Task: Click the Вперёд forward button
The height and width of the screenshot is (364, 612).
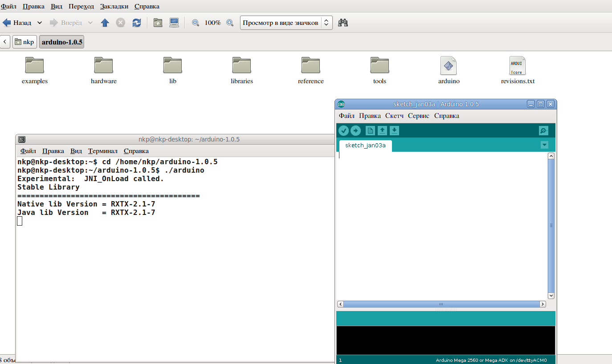Action: [x=66, y=23]
